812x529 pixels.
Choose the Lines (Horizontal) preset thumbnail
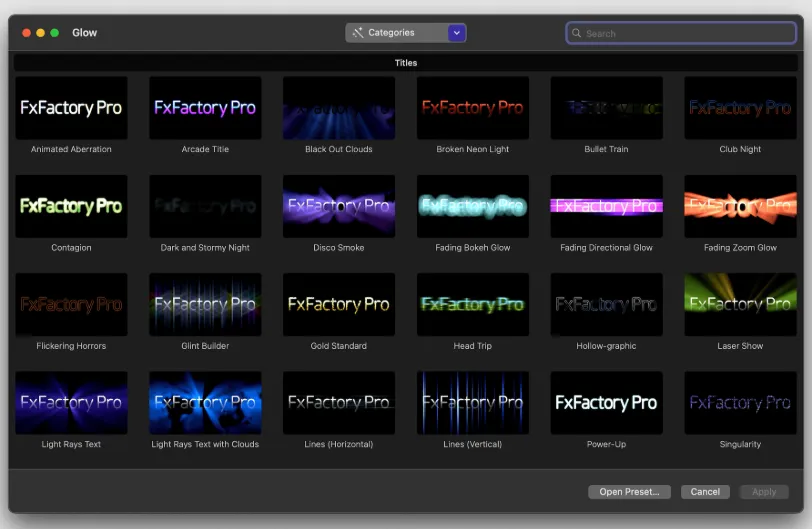(339, 403)
